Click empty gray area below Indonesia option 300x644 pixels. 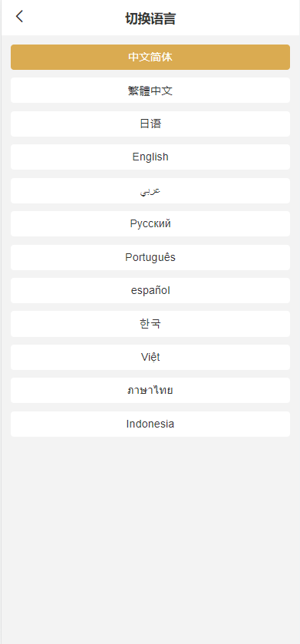point(150,534)
